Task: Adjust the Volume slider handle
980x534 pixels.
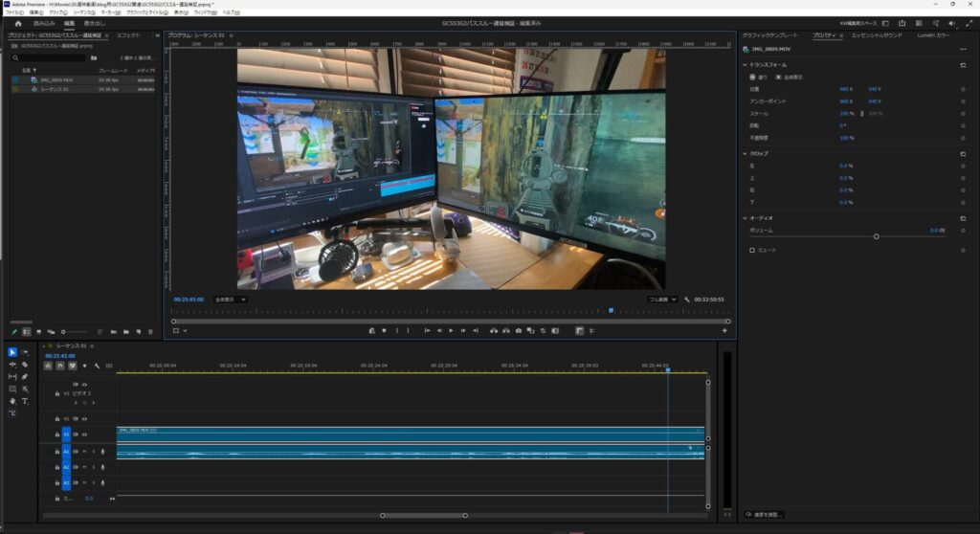Action: click(877, 236)
